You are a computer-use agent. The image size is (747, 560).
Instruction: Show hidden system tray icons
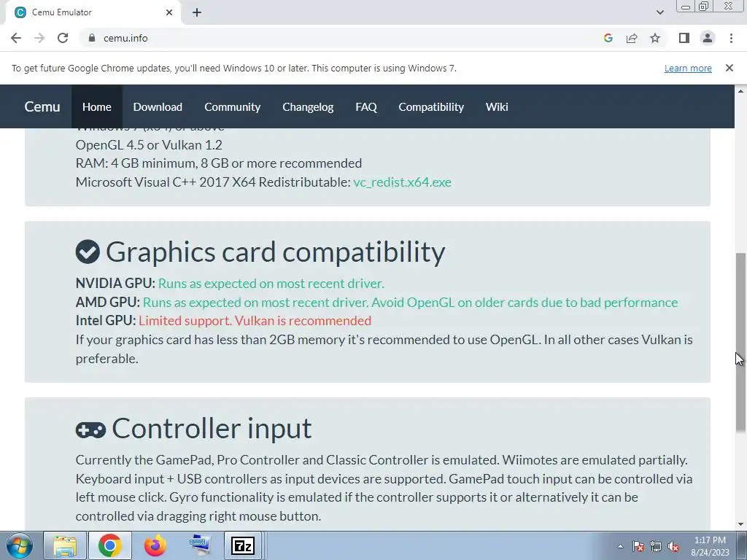[620, 546]
